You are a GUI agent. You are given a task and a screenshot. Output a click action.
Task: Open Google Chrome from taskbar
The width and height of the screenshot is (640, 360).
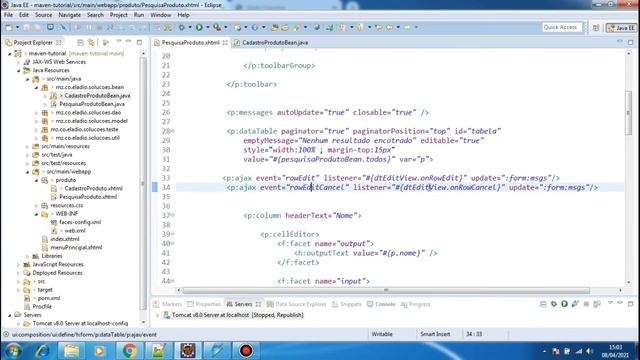pos(129,351)
